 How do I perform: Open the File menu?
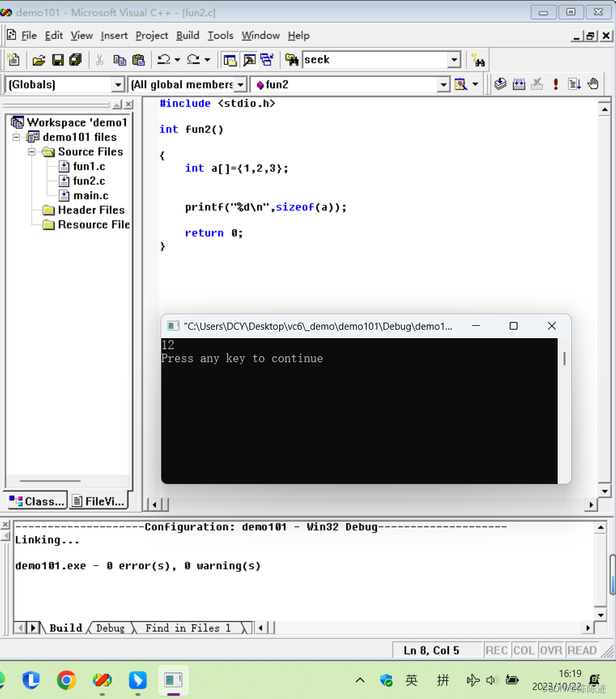tap(29, 36)
